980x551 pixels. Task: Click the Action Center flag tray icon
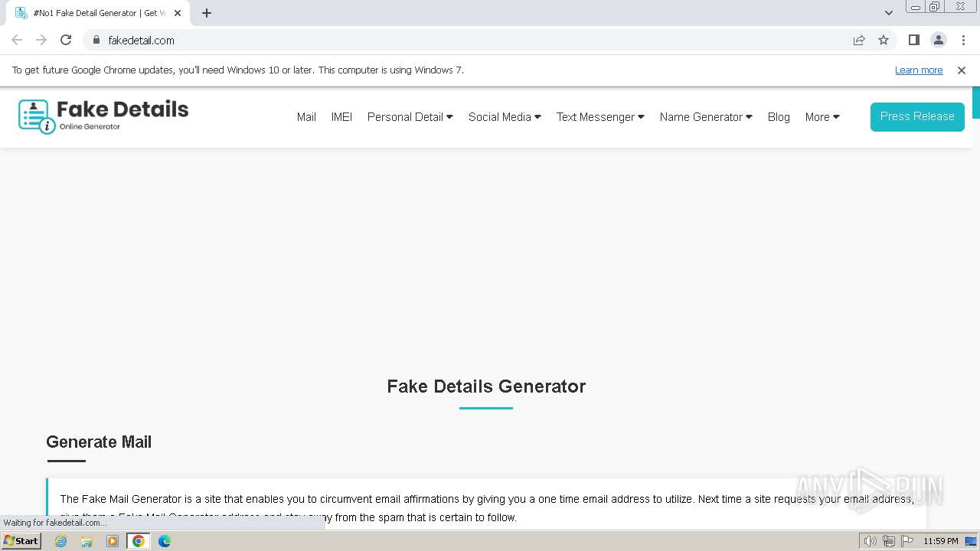[907, 541]
